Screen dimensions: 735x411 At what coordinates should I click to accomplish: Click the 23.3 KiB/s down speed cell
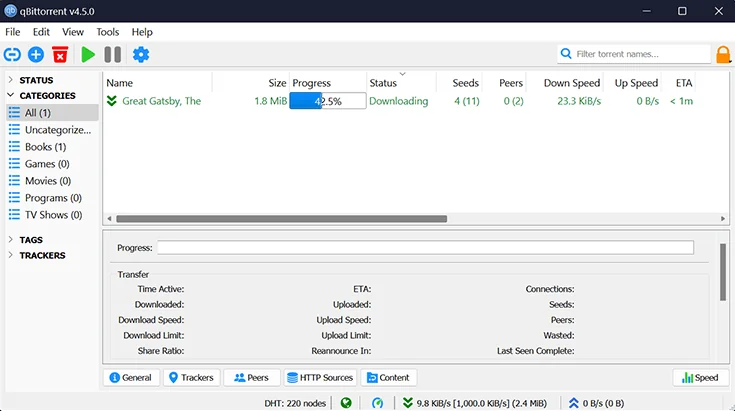pyautogui.click(x=579, y=101)
